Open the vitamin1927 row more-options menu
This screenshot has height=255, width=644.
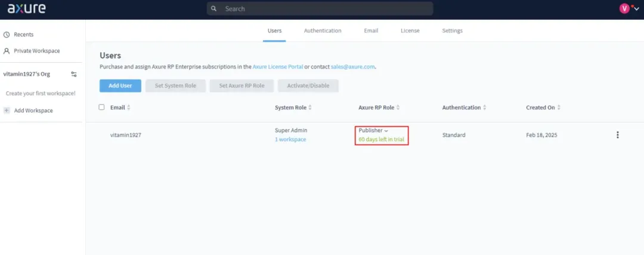617,135
